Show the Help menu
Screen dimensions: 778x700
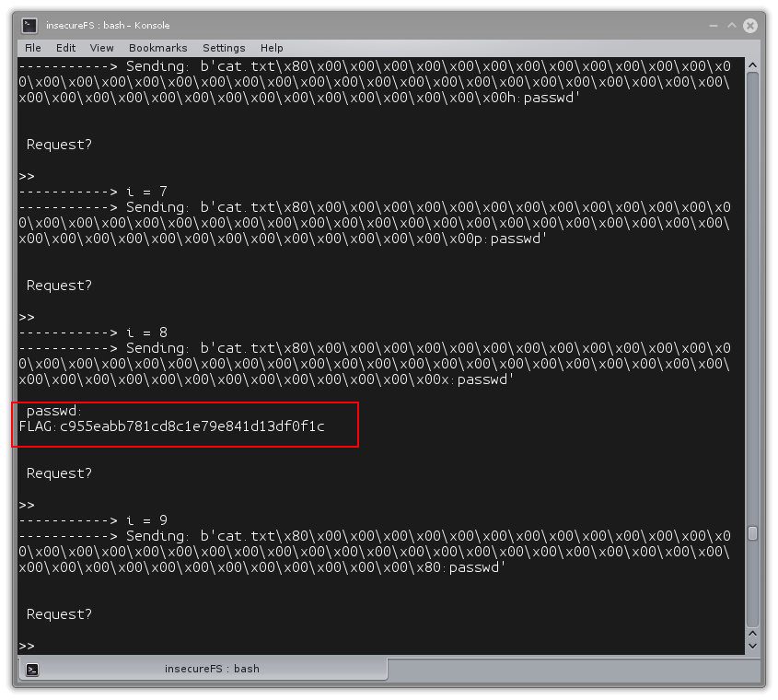(x=272, y=48)
